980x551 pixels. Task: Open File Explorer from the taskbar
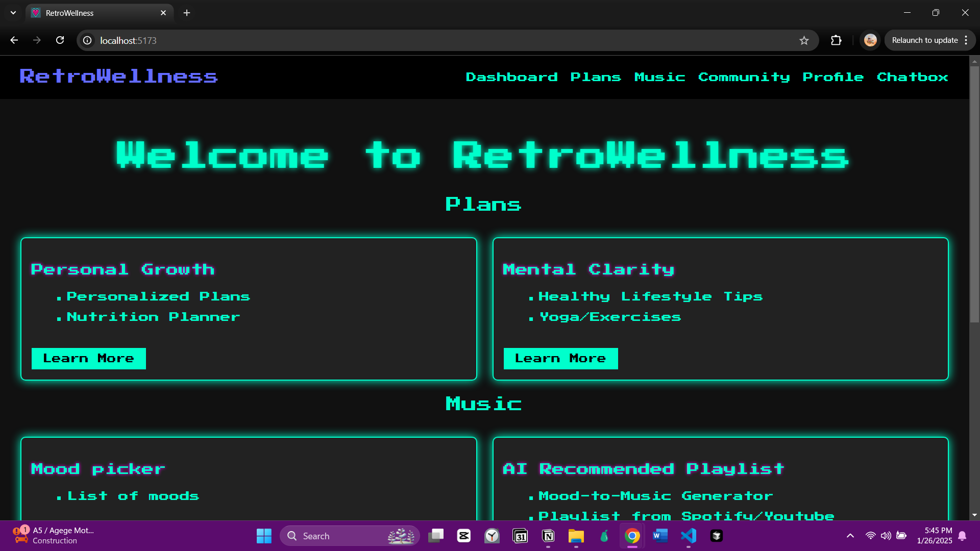pos(576,536)
